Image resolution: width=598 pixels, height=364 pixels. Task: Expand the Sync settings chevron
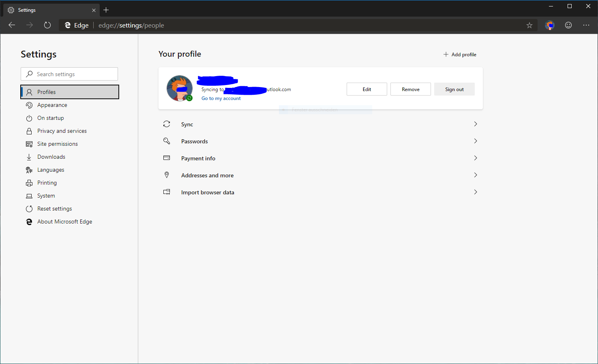475,124
